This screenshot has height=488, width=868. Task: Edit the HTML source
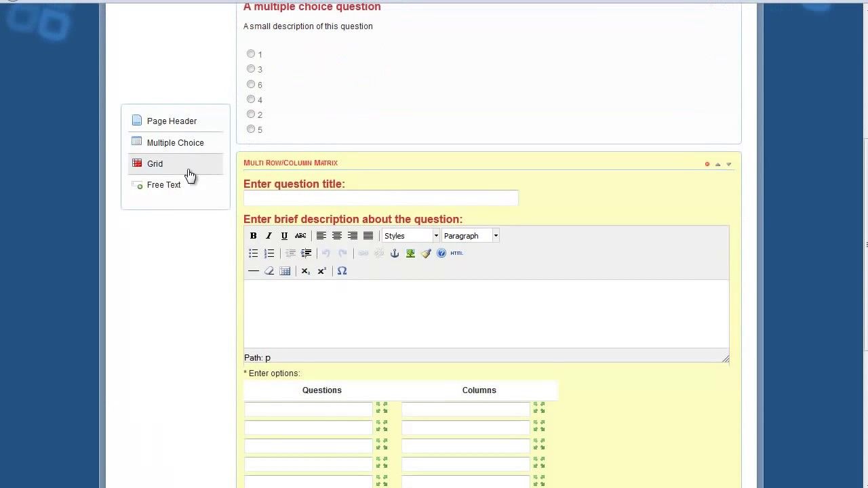(x=456, y=253)
